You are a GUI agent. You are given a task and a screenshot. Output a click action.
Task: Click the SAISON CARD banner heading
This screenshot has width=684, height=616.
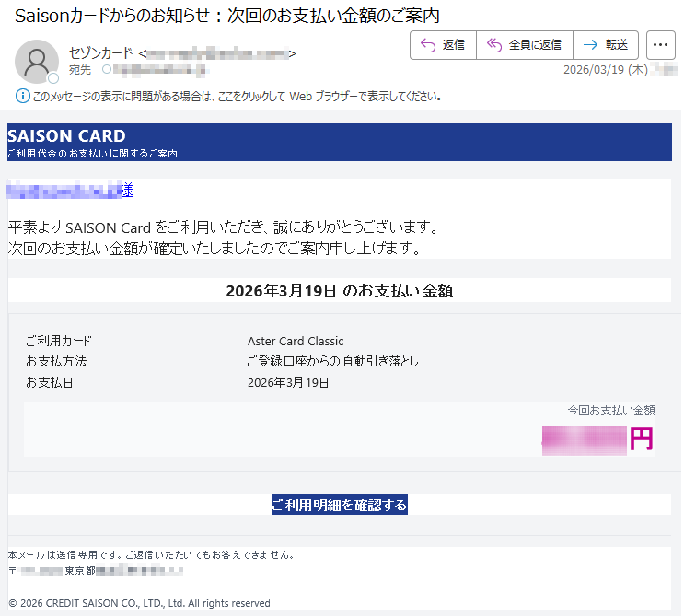[x=66, y=136]
